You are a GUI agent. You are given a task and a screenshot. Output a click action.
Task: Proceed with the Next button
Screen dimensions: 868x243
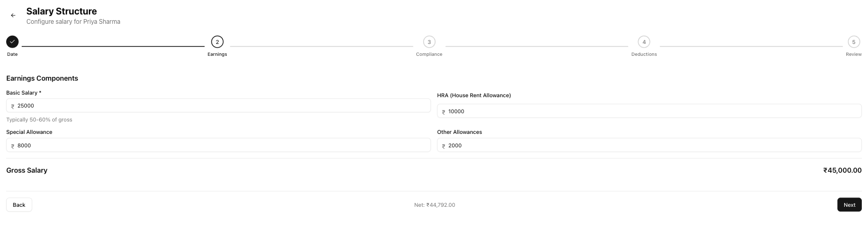[x=849, y=205]
